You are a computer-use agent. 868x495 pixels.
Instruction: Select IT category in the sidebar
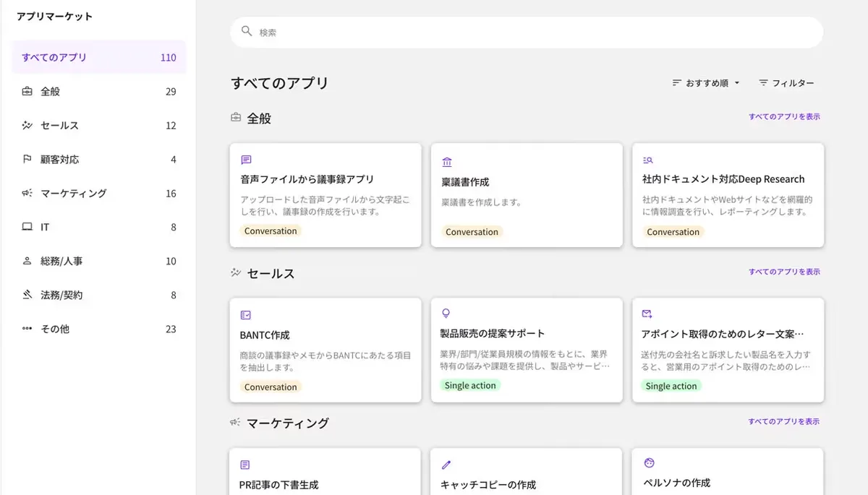point(99,227)
